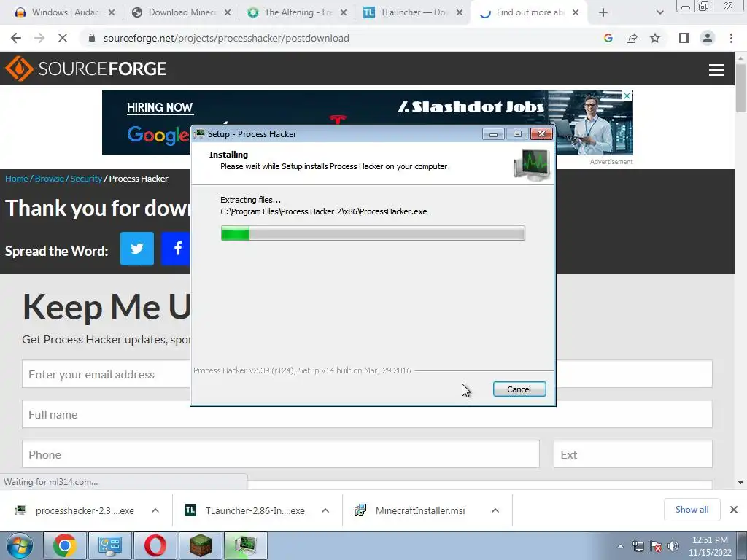
Task: Share on Facebook button
Action: (176, 248)
